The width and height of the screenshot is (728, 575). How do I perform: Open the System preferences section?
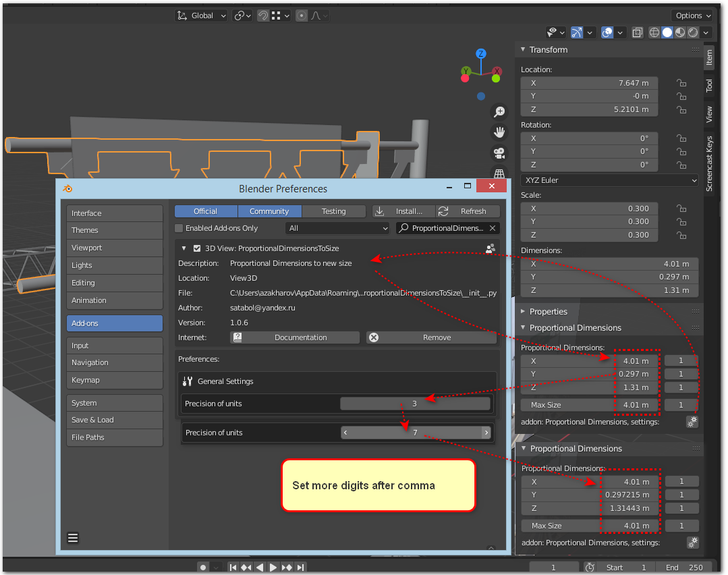coord(115,403)
